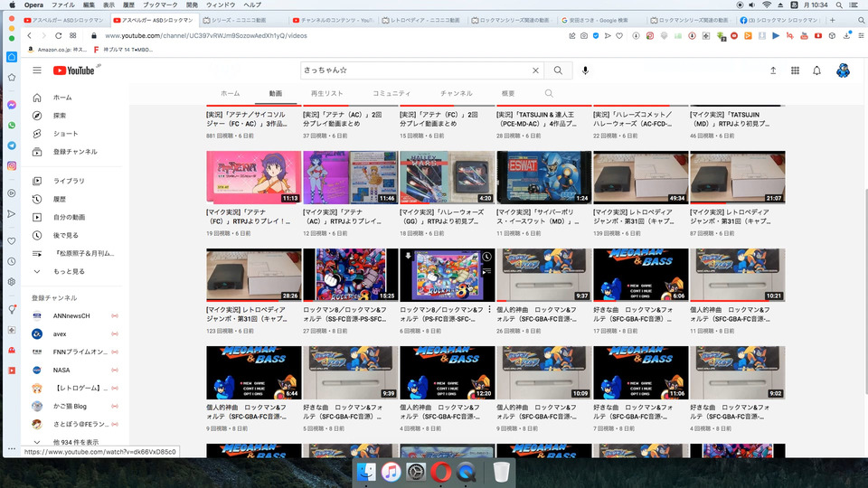The image size is (868, 488).
Task: Switch to the 再生リスト channel tab
Action: pyautogui.click(x=326, y=93)
